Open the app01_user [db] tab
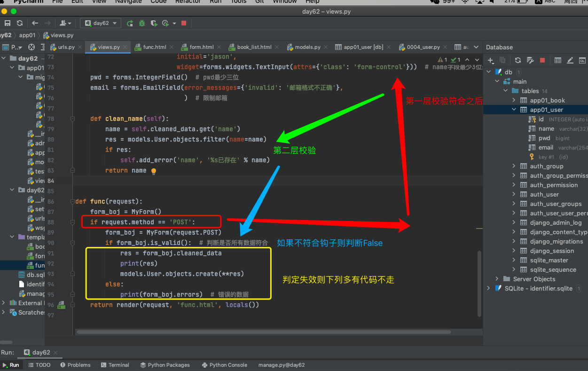 (x=363, y=47)
